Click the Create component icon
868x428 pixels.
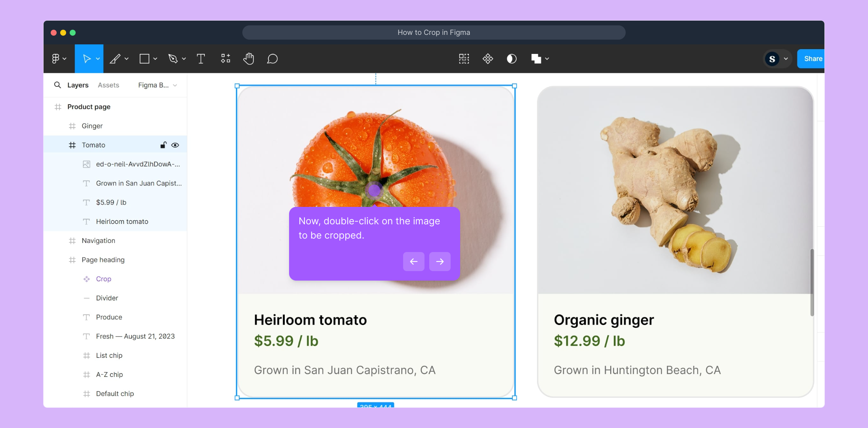[x=488, y=59]
